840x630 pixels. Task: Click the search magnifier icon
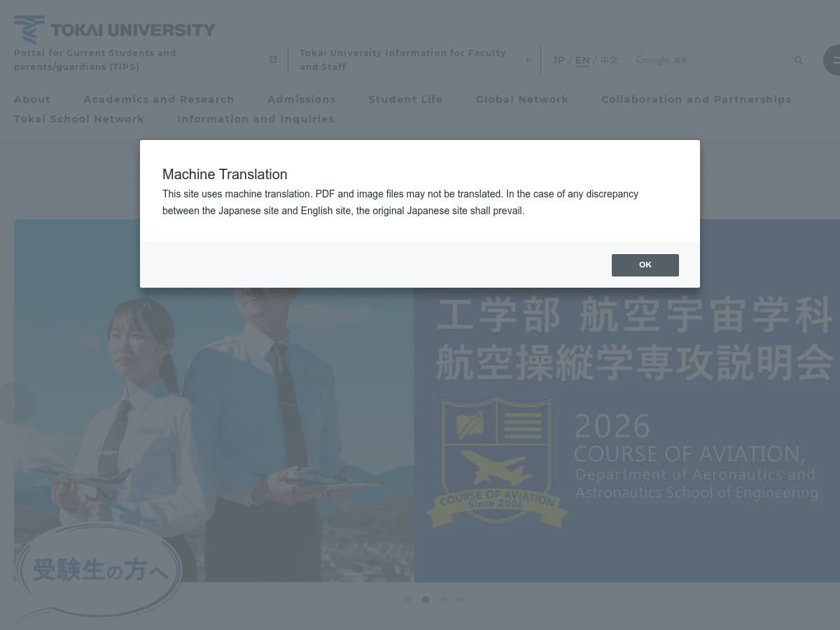click(799, 60)
